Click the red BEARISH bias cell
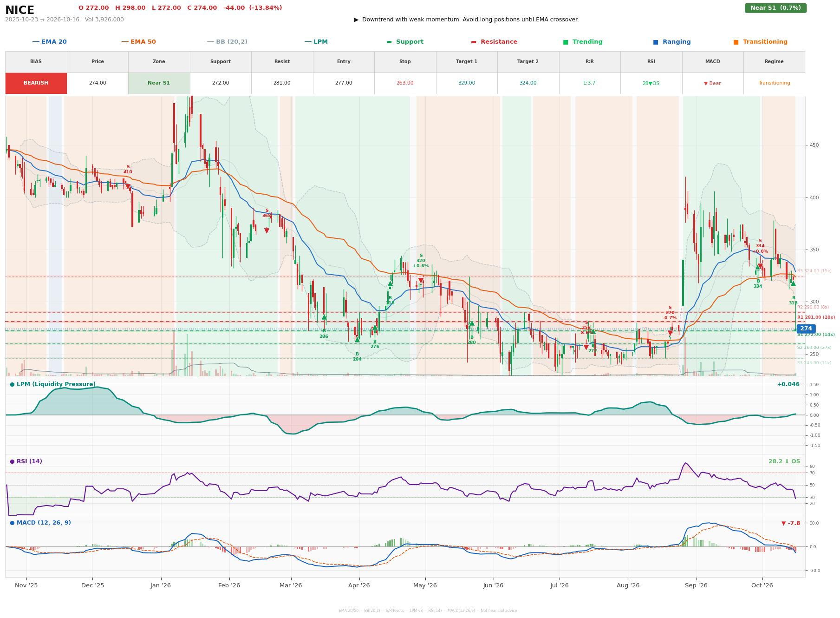Screen dimensions: 840x618 (36, 83)
